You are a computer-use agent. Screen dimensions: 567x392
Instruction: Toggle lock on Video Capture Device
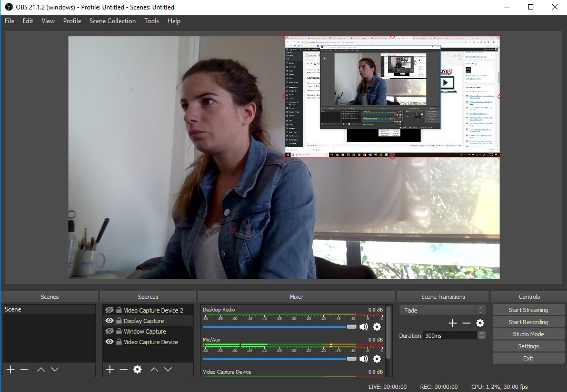pyautogui.click(x=118, y=341)
